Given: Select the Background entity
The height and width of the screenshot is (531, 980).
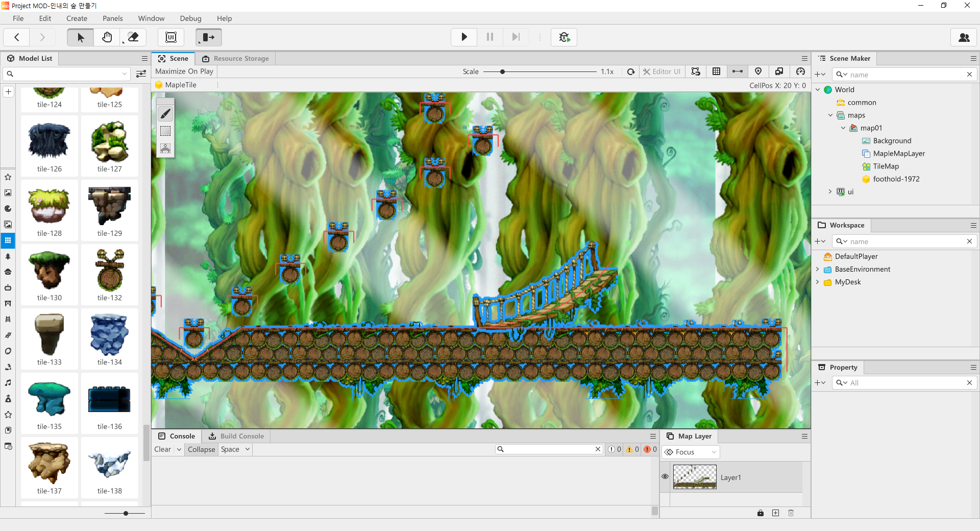Looking at the screenshot, I should (892, 141).
